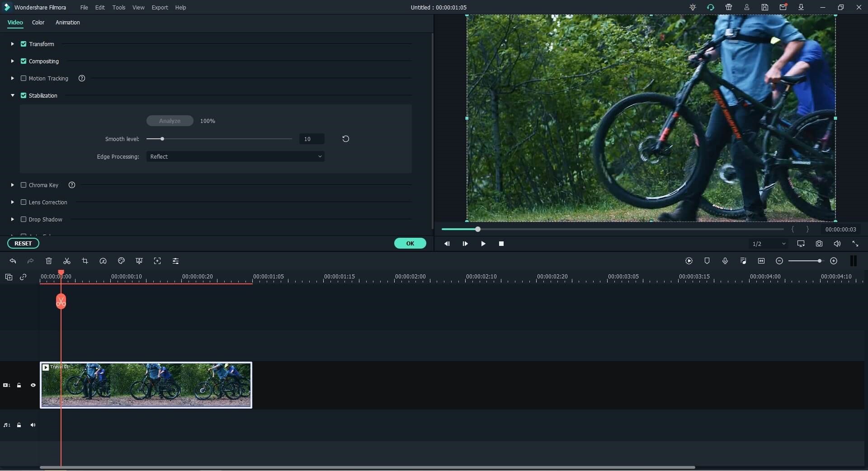Open color palette tool icon
Image resolution: width=868 pixels, height=471 pixels.
(121, 261)
